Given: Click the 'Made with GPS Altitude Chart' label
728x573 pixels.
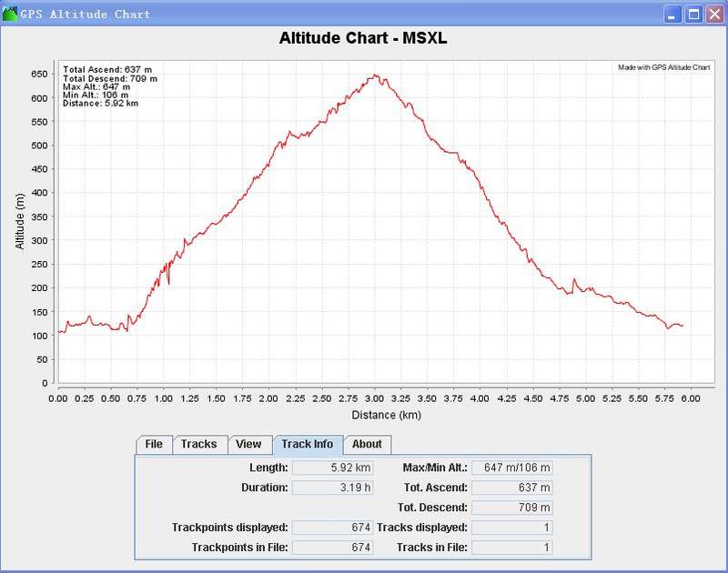Looking at the screenshot, I should coord(664,67).
